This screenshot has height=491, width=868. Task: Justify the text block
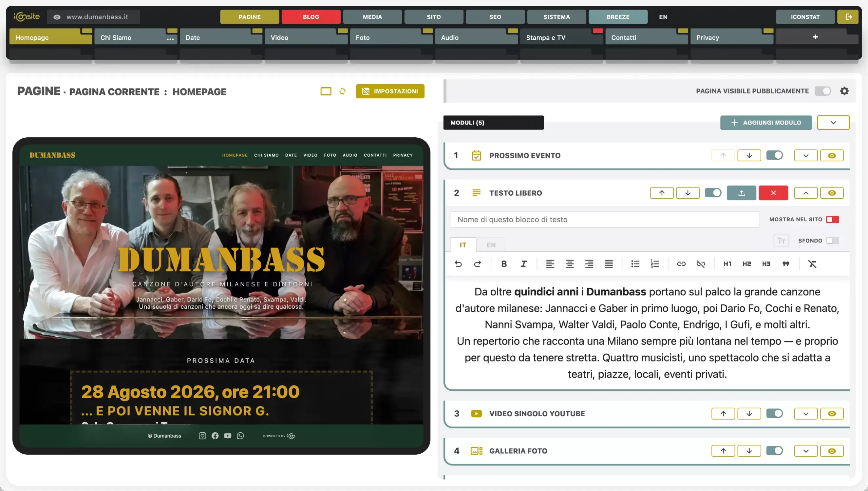pos(609,264)
